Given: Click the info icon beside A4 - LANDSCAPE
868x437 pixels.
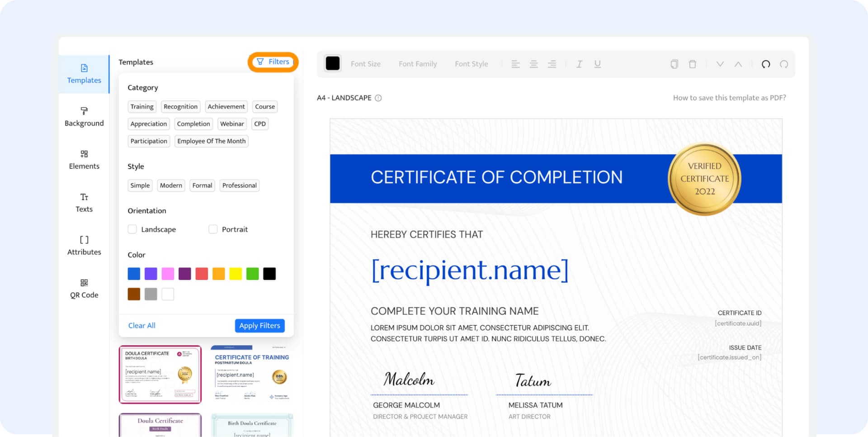Looking at the screenshot, I should 378,98.
